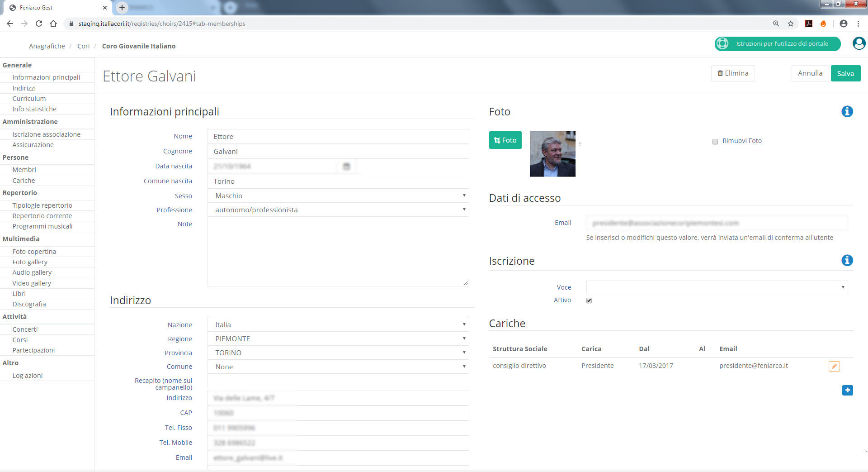The image size is (868, 472).
Task: Click the browser reload icon
Action: click(39, 24)
